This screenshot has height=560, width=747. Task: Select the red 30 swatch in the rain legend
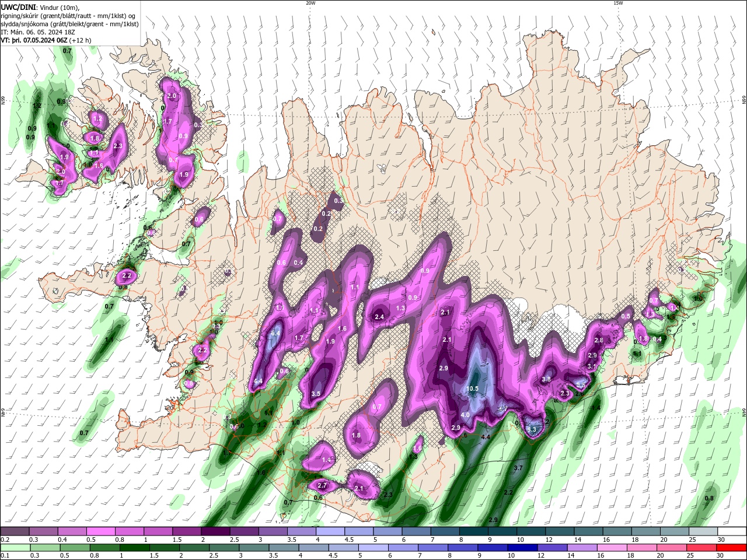(731, 548)
